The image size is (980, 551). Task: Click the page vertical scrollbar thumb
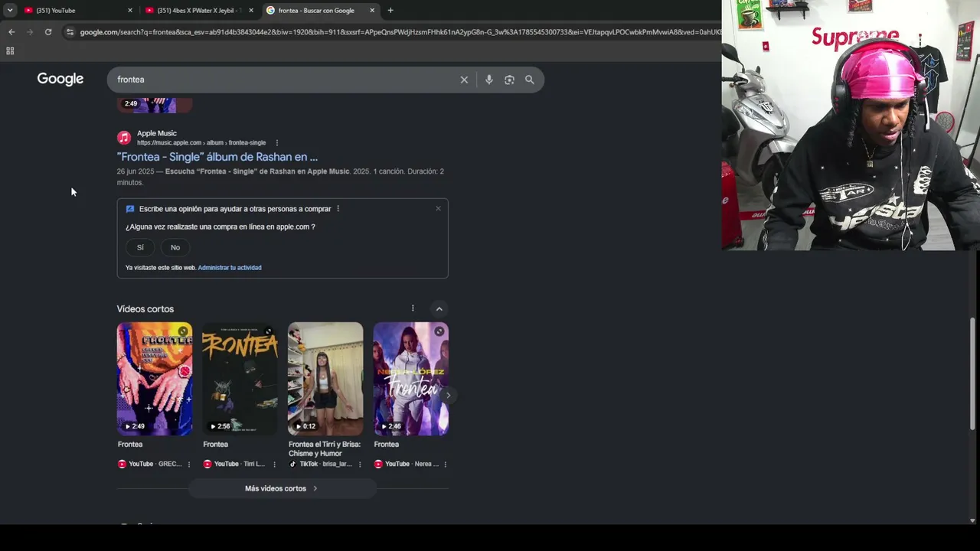coord(973,372)
